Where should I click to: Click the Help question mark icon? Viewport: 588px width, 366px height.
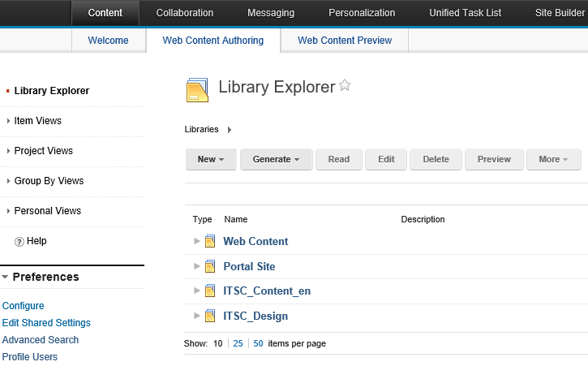[19, 241]
